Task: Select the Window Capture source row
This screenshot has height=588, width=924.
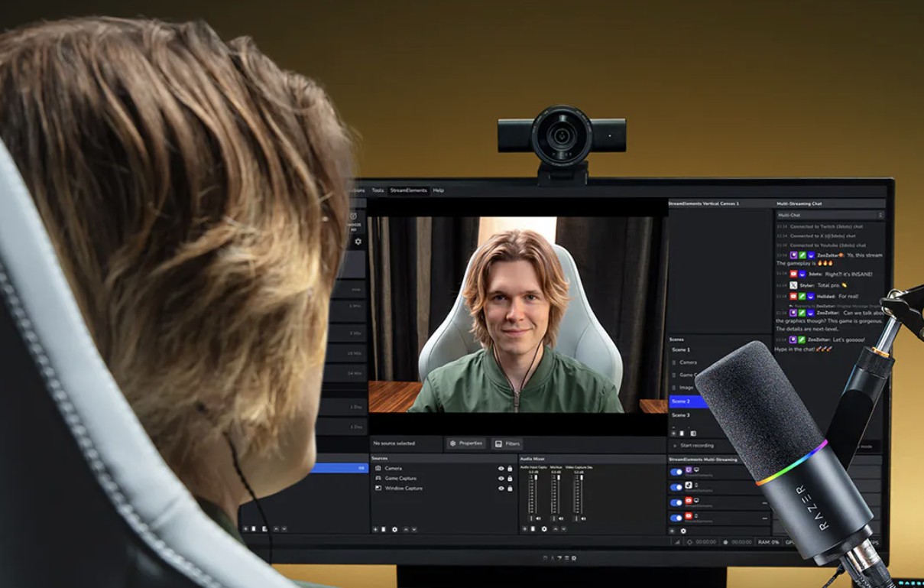Action: (443, 488)
